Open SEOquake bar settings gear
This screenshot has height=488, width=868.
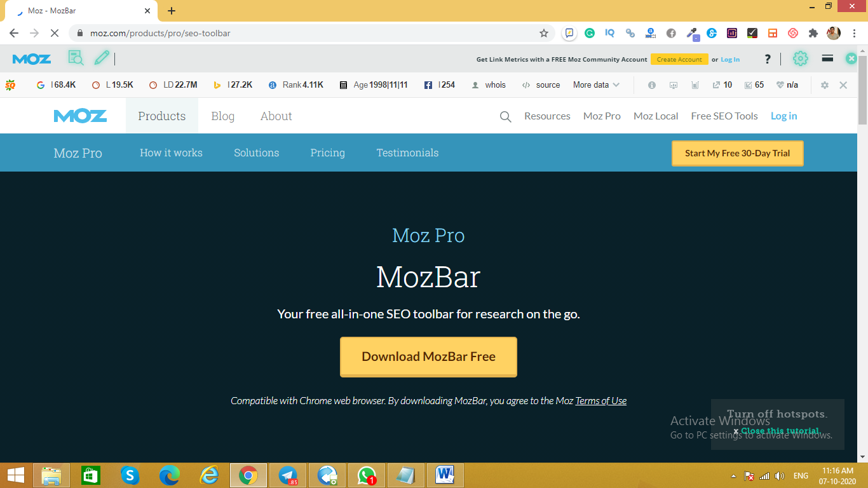coord(825,85)
